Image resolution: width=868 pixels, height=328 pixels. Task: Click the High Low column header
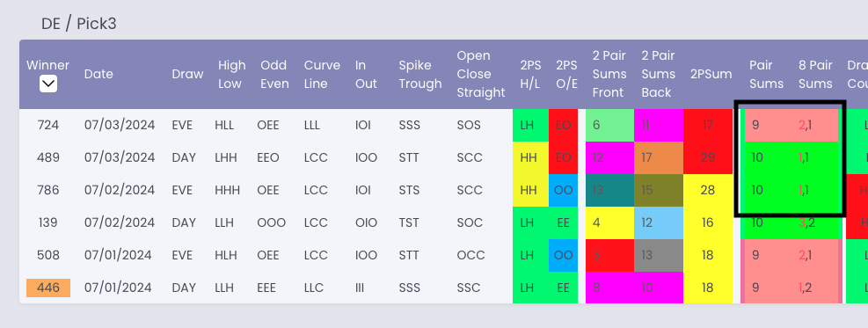coord(231,74)
